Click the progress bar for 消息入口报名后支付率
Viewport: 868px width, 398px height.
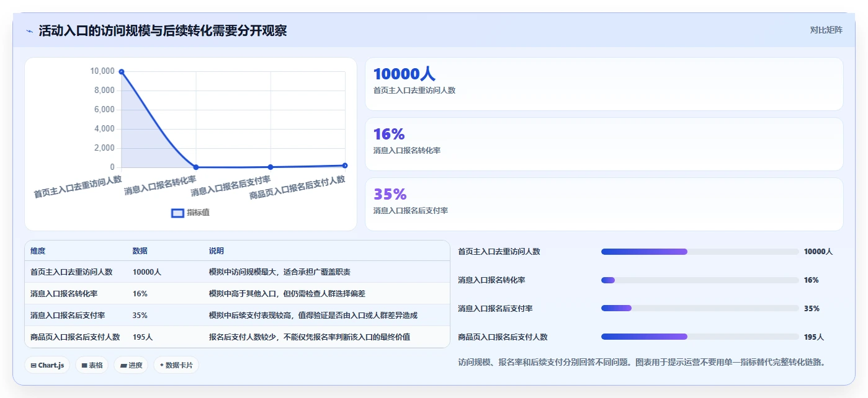pyautogui.click(x=700, y=308)
